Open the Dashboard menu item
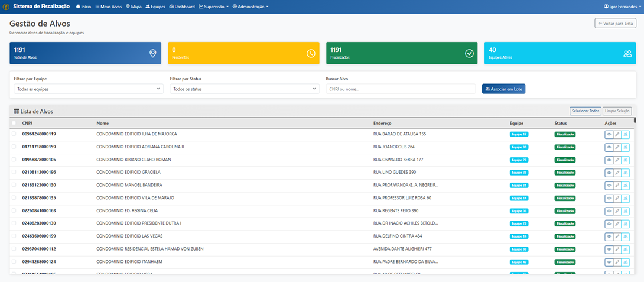The height and width of the screenshot is (282, 644). click(x=182, y=6)
